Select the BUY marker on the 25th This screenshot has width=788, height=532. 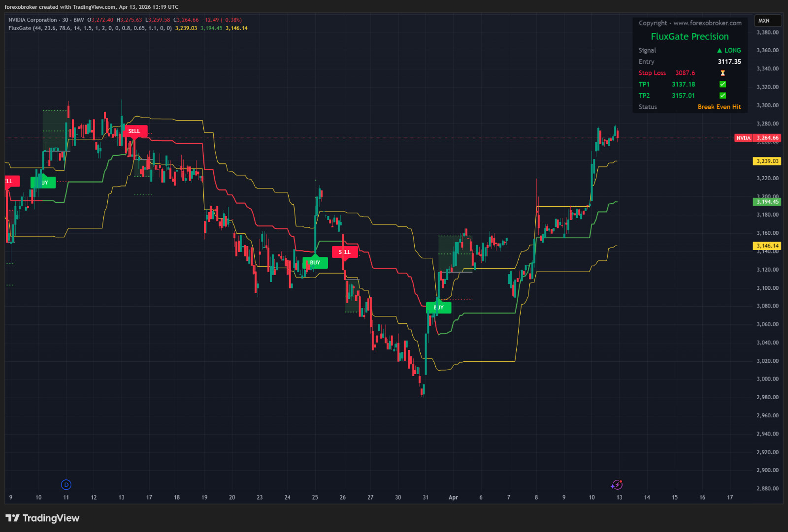[x=315, y=262]
